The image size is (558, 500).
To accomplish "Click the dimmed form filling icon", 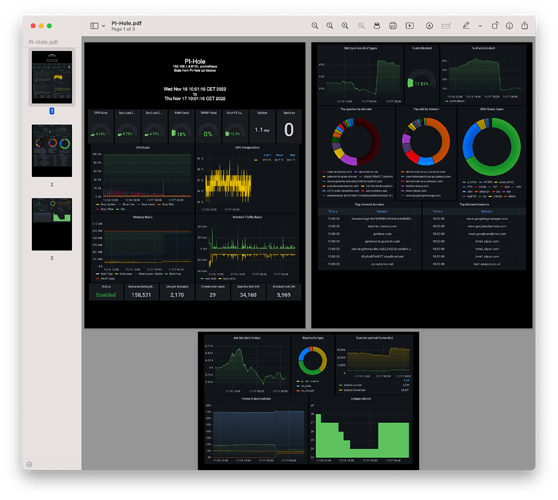I will click(x=446, y=26).
